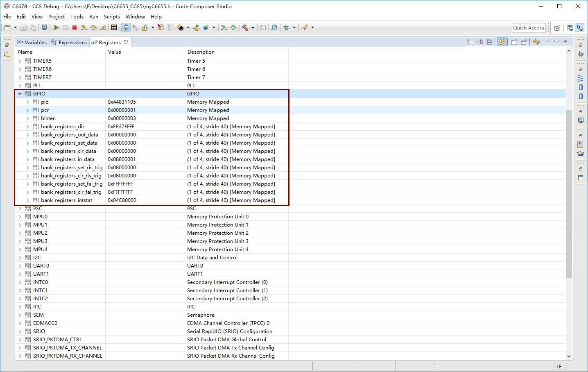Click the Build hammer icon
Screen dimensions: 588x372
(x=245, y=27)
